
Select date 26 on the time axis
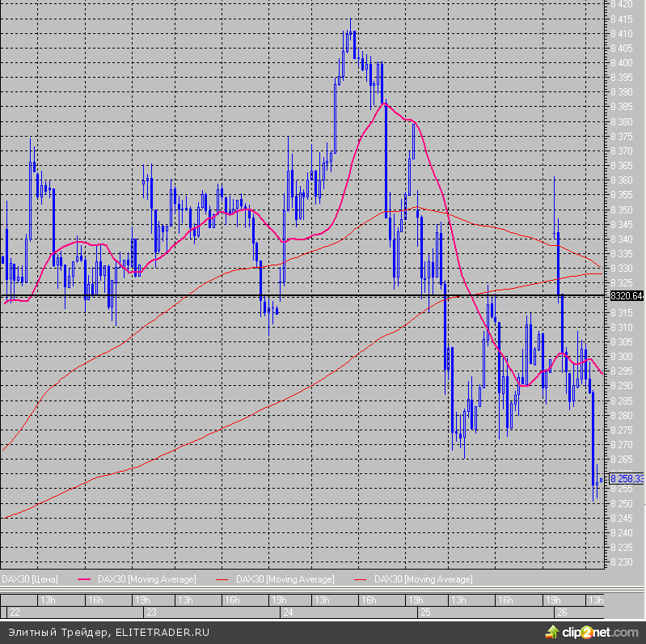(x=562, y=613)
